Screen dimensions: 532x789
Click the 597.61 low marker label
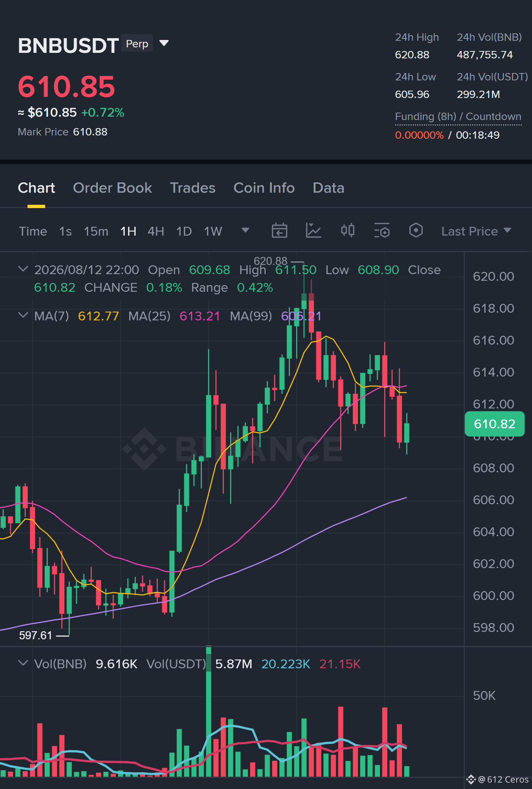click(x=36, y=635)
